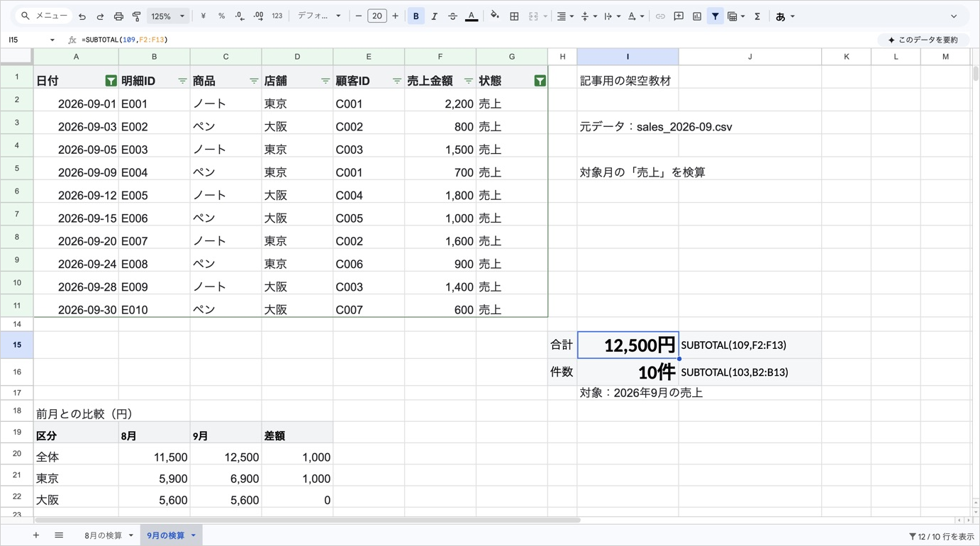The image size is (980, 546).
Task: Click the 12 / 10 行を表示 status
Action: coord(941,537)
